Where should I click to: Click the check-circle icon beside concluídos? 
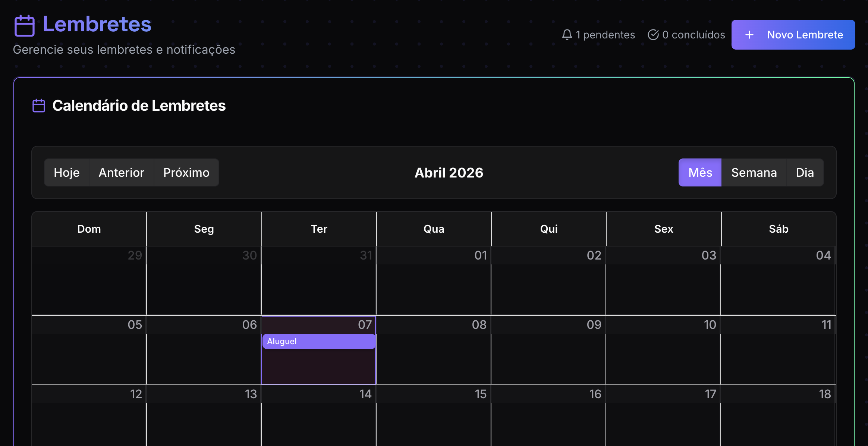click(653, 35)
